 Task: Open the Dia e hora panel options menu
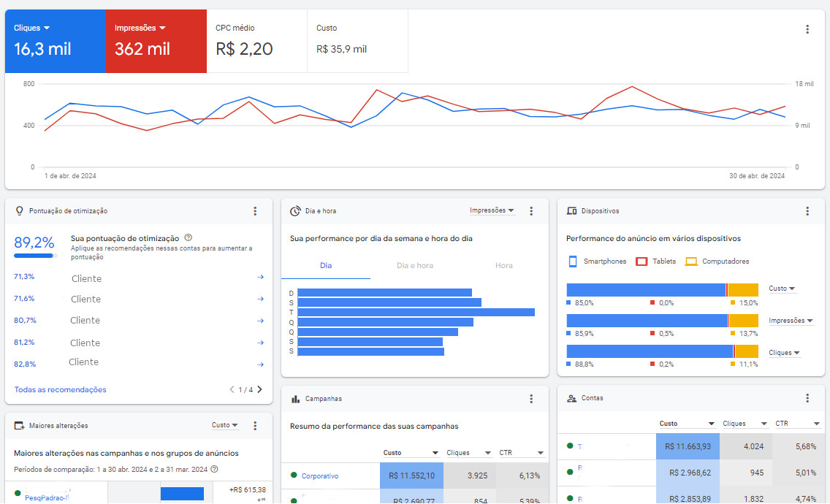tap(531, 210)
